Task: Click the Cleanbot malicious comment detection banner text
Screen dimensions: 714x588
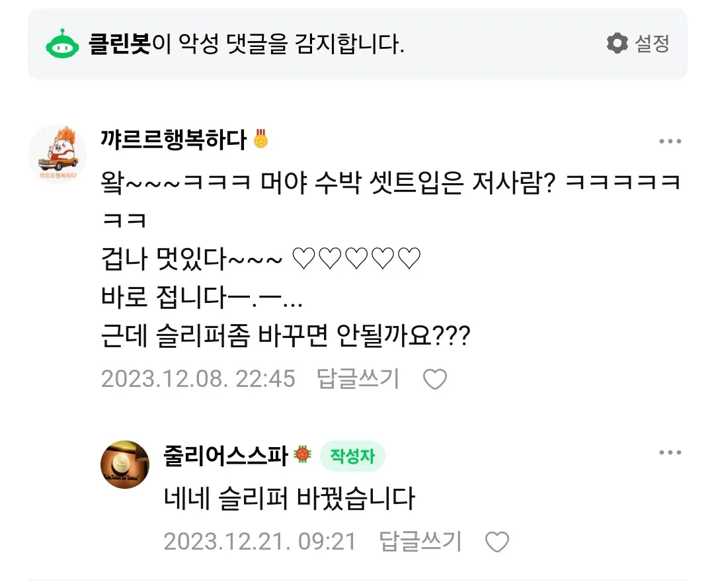Action: pyautogui.click(x=247, y=44)
